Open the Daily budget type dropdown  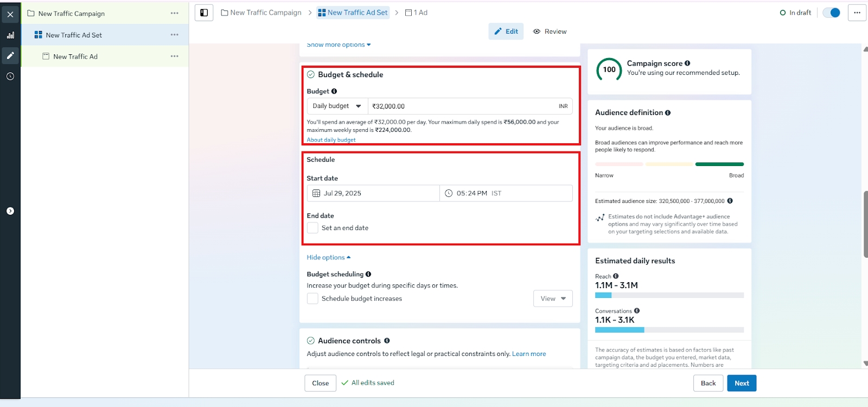point(337,106)
